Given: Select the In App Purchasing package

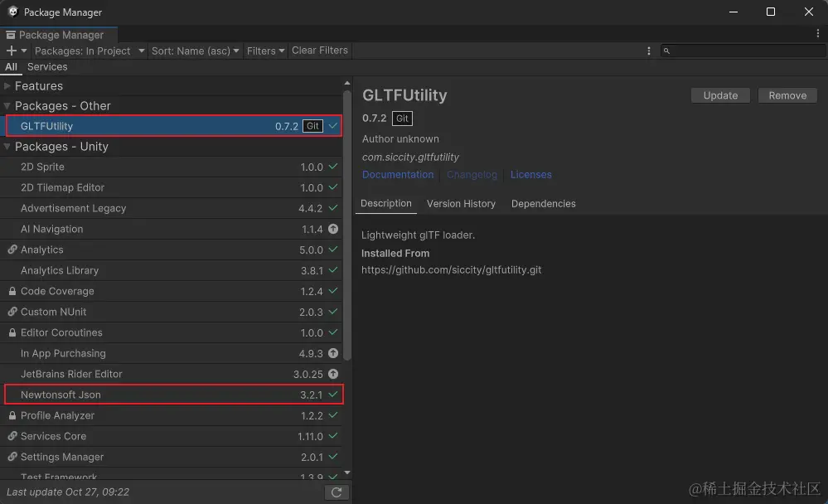Looking at the screenshot, I should click(171, 353).
